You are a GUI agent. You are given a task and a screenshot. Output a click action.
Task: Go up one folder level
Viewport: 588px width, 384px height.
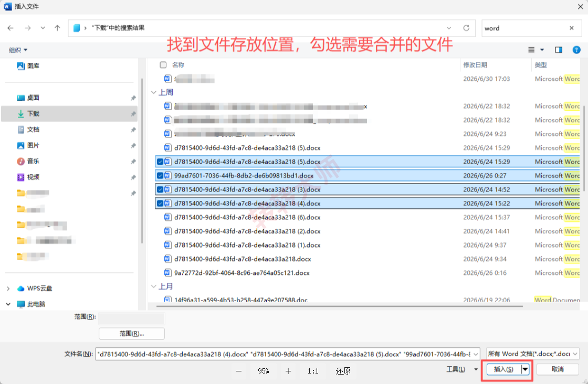point(57,28)
